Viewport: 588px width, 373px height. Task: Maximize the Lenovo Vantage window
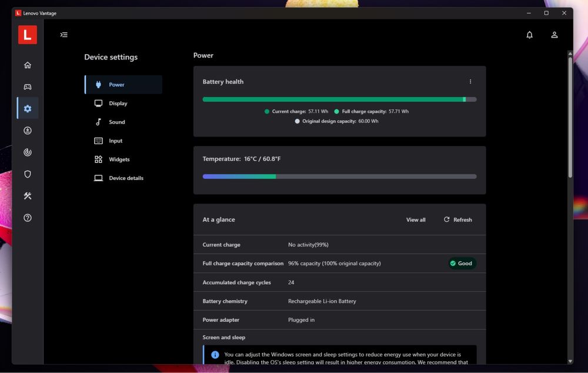(x=546, y=13)
